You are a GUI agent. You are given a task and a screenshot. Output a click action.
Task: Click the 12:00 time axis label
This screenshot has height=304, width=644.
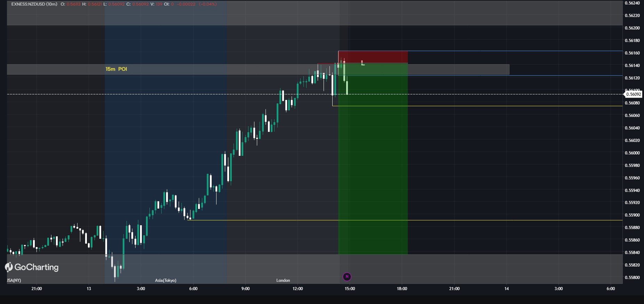(297, 289)
